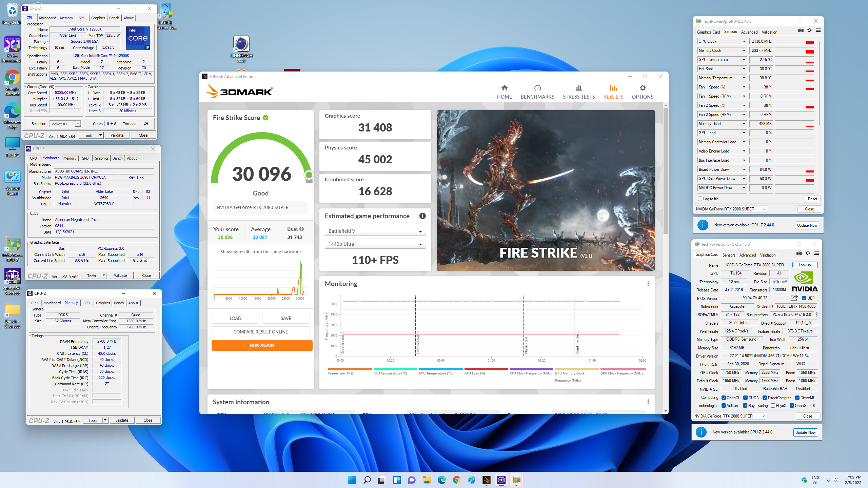Click the Estimated game performance info icon
Screen dimensions: 868x488
(x=422, y=216)
